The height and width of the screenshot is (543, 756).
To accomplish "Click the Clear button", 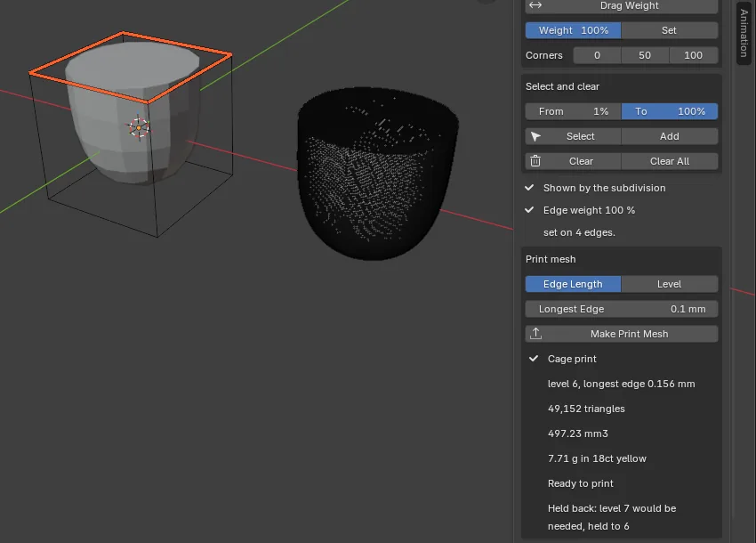I will pyautogui.click(x=573, y=162).
